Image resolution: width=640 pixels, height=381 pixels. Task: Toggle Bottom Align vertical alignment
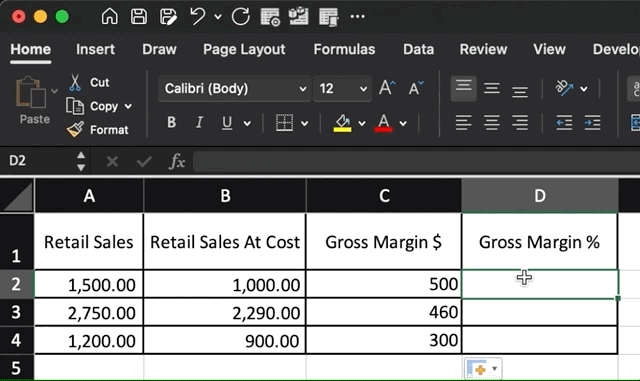(520, 91)
